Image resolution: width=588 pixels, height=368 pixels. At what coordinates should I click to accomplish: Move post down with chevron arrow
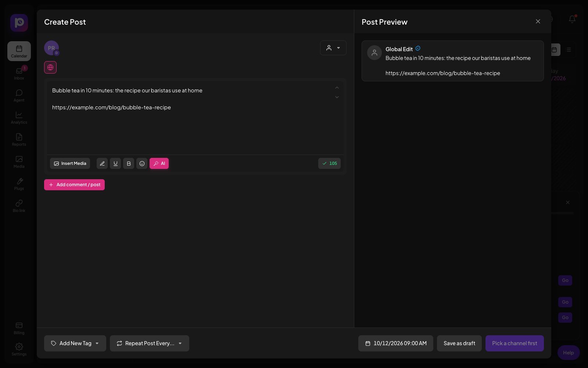(x=337, y=97)
